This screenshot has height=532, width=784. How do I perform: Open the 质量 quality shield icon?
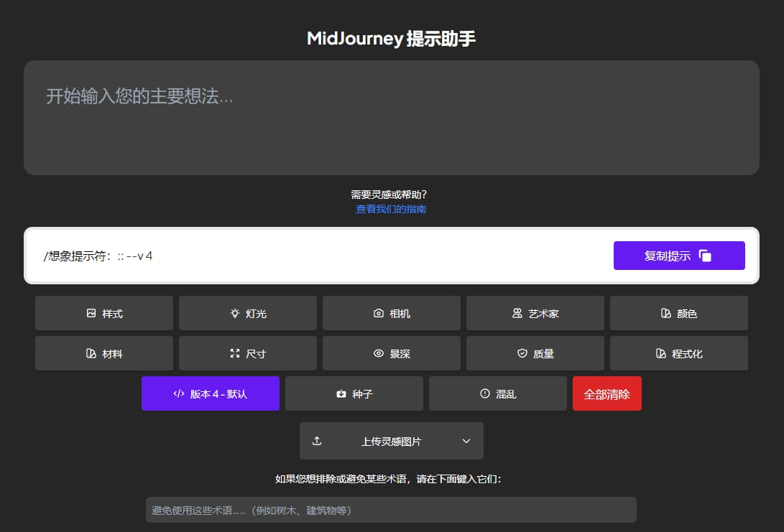tap(520, 353)
